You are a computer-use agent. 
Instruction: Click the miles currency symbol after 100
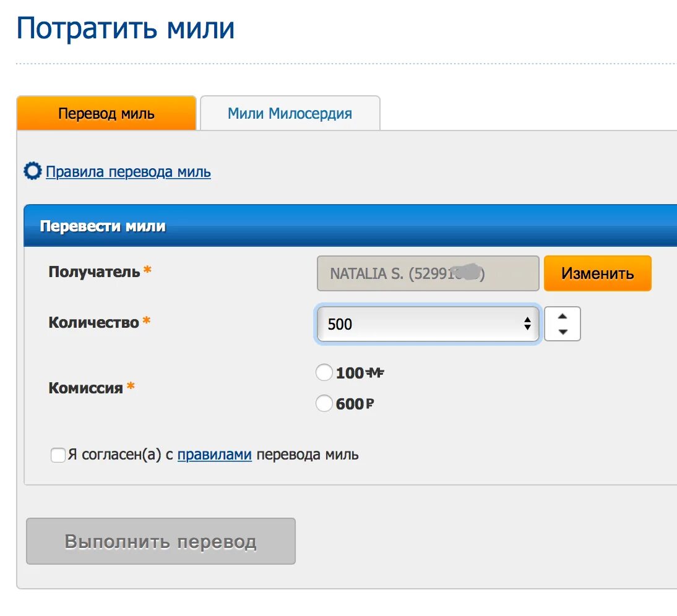[375, 372]
